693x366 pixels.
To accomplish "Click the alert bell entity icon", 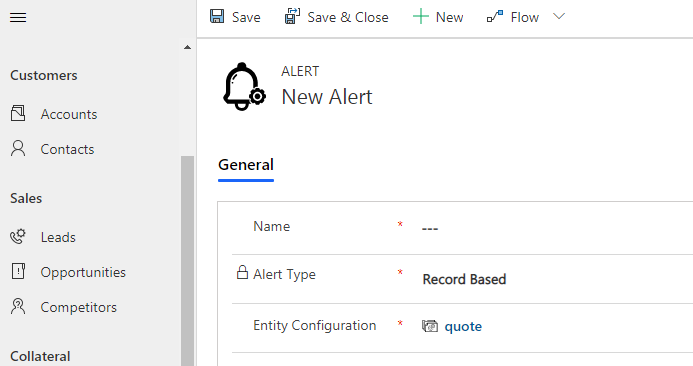I will click(244, 87).
